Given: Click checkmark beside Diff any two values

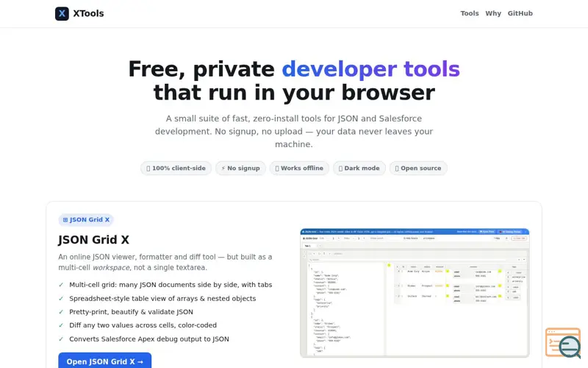Looking at the screenshot, I should pos(61,325).
